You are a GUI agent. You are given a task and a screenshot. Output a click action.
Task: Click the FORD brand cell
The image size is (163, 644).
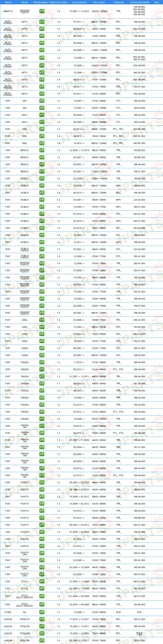click(8, 612)
